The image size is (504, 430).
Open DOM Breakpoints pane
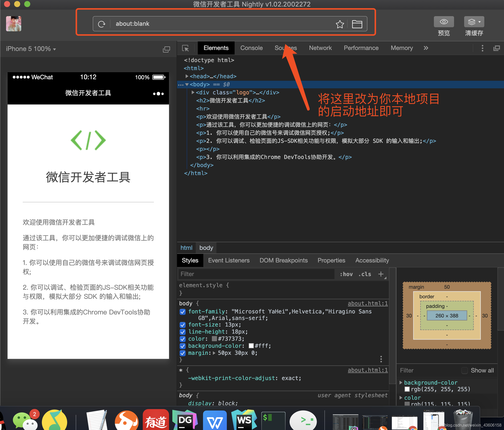click(284, 260)
